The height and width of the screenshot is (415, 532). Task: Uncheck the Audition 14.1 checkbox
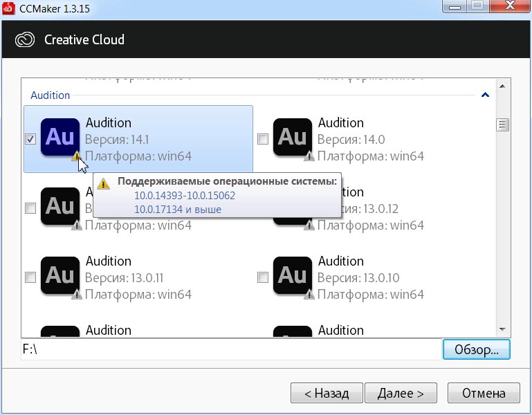tap(30, 139)
